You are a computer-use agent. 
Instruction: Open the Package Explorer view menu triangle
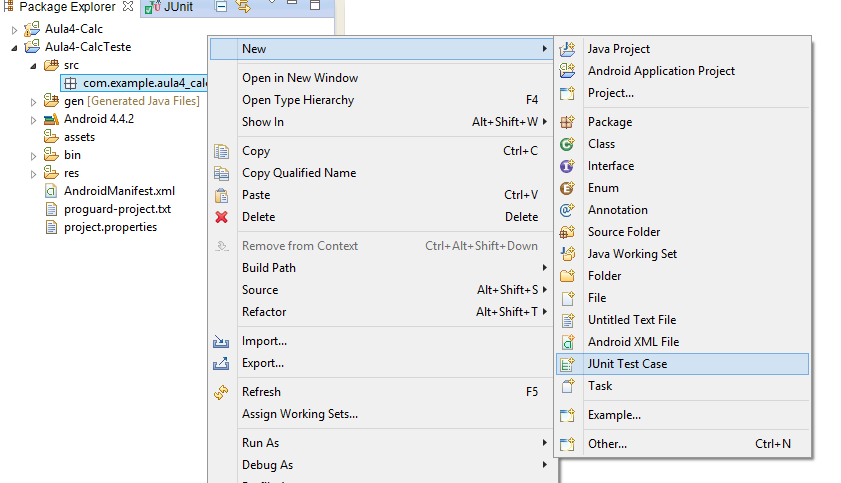pyautogui.click(x=272, y=3)
